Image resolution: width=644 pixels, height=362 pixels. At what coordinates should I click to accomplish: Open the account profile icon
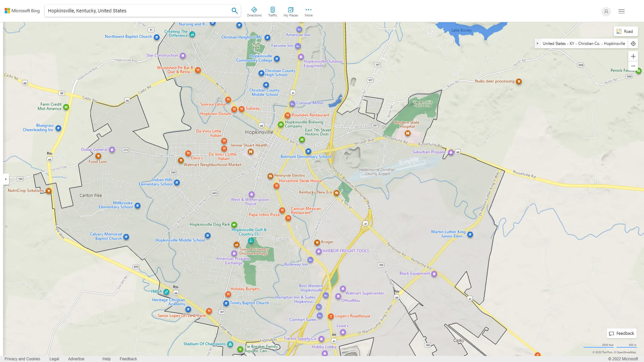click(606, 11)
